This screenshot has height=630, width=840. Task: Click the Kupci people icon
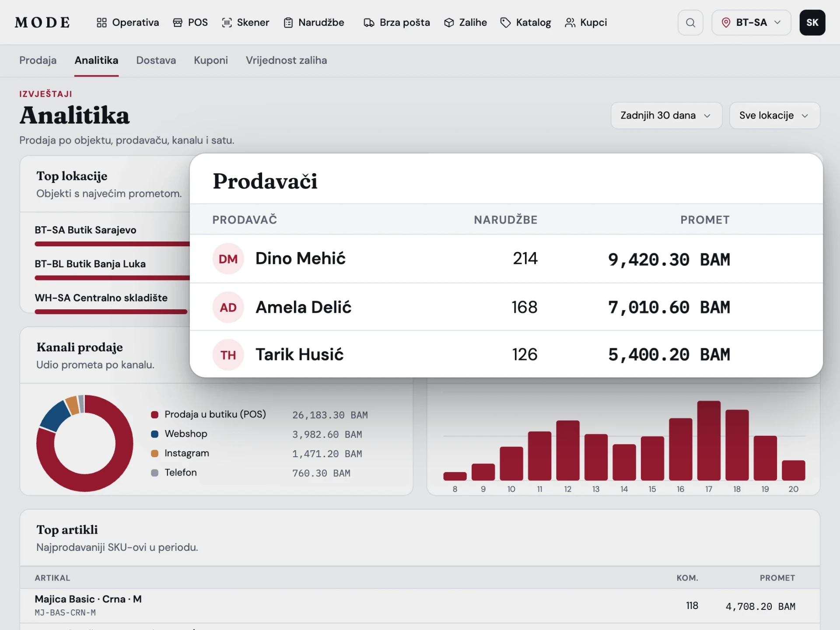570,23
